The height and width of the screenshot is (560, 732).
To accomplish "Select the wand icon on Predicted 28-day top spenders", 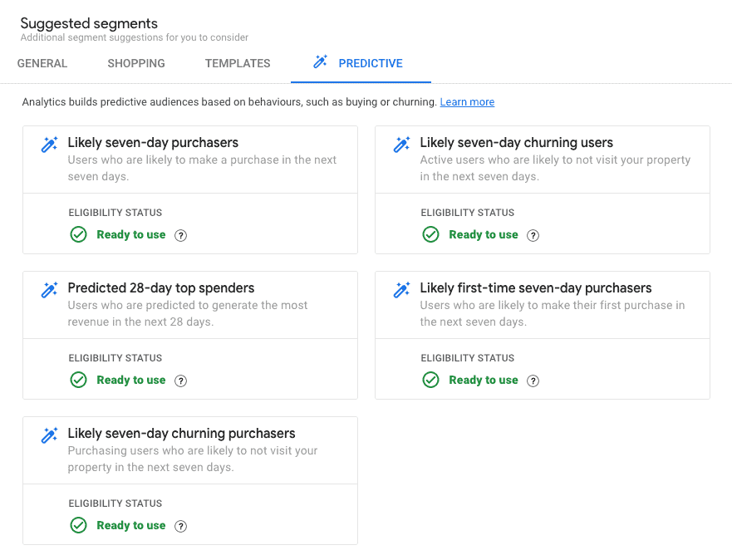I will 49,289.
